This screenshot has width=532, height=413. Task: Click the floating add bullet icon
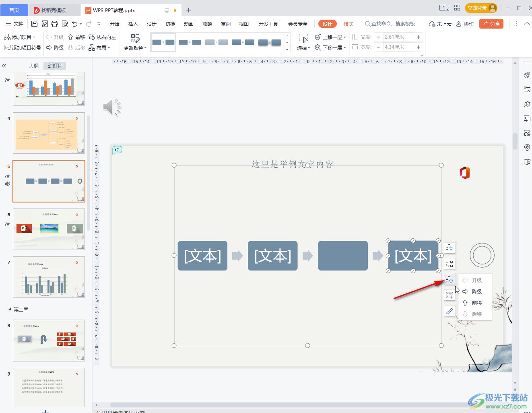coord(450,295)
